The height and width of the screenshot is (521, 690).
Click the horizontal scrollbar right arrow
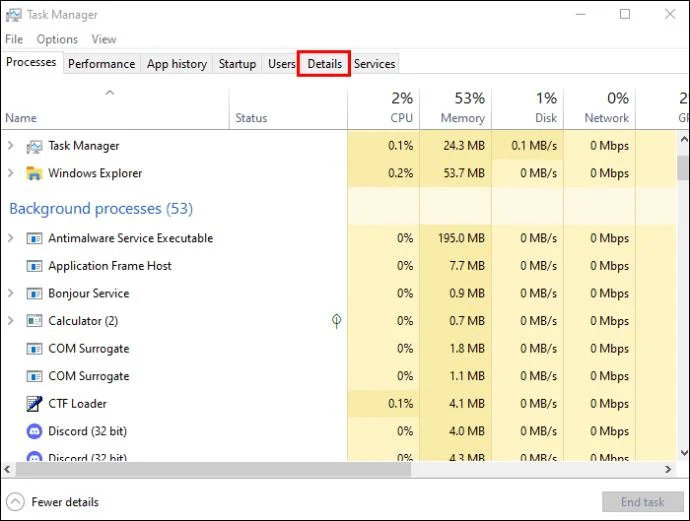click(668, 470)
